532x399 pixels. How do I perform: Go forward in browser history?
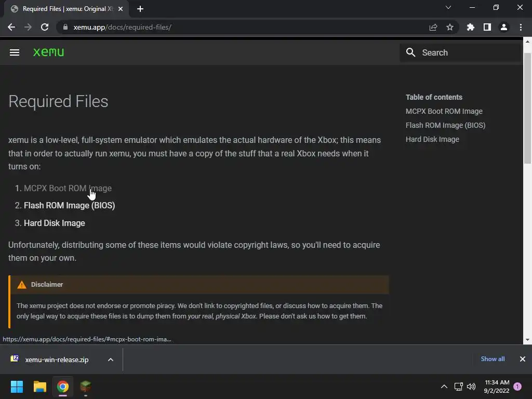28,27
